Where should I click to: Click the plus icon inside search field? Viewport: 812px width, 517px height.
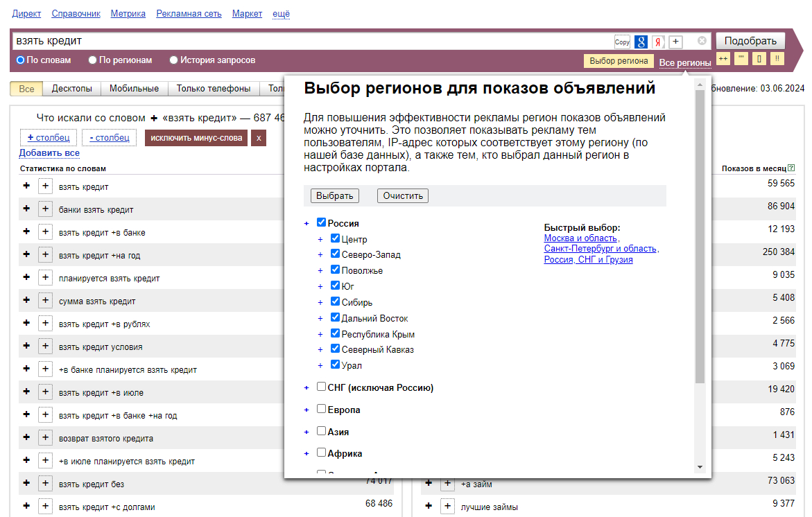tap(676, 42)
